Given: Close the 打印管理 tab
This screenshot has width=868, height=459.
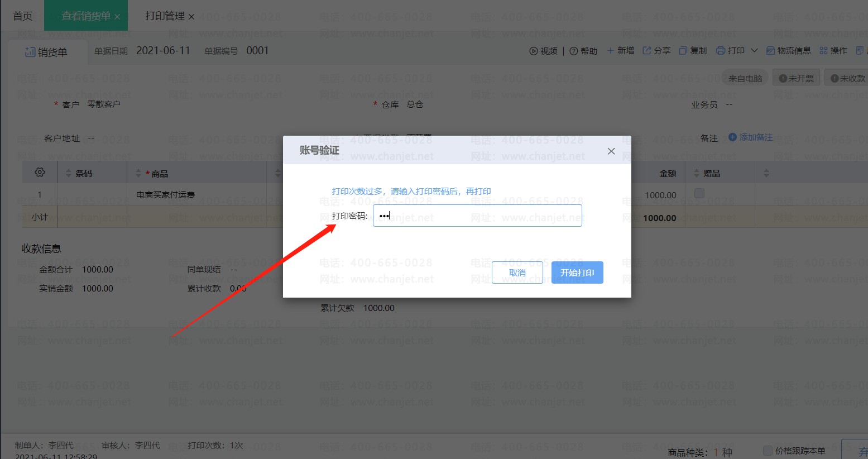Looking at the screenshot, I should (x=191, y=17).
